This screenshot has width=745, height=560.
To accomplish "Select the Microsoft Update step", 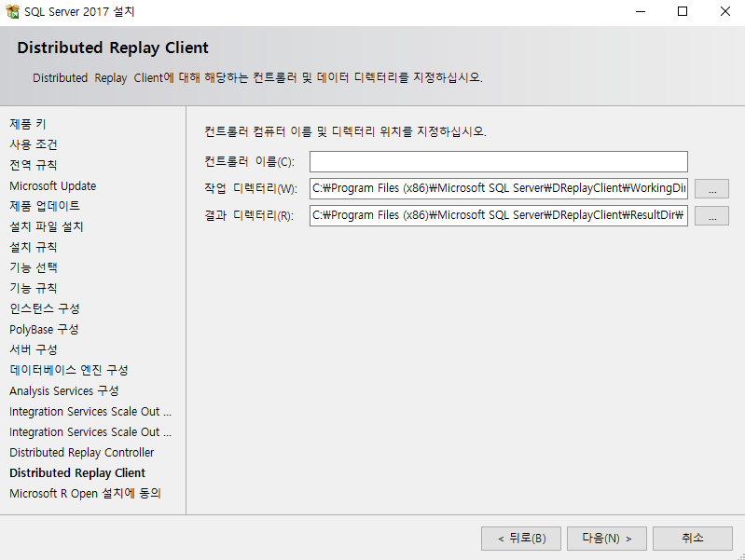I will (53, 185).
